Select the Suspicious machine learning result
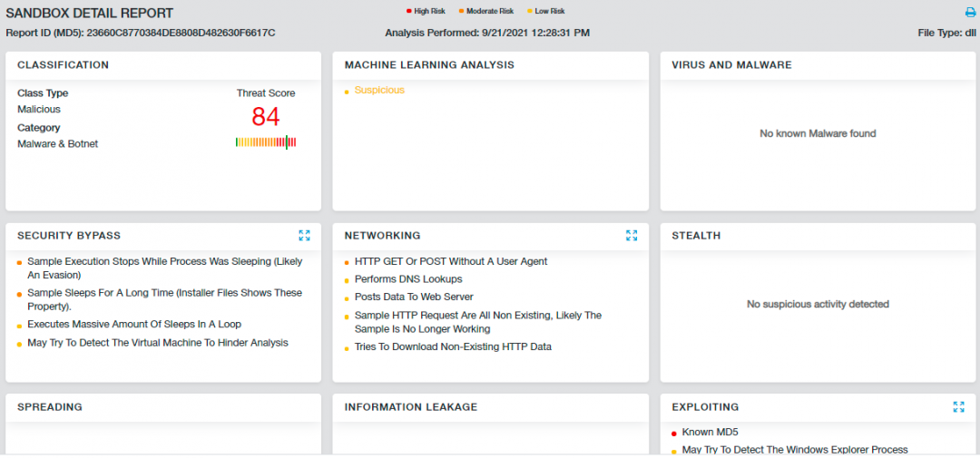The height and width of the screenshot is (458, 980). 379,91
